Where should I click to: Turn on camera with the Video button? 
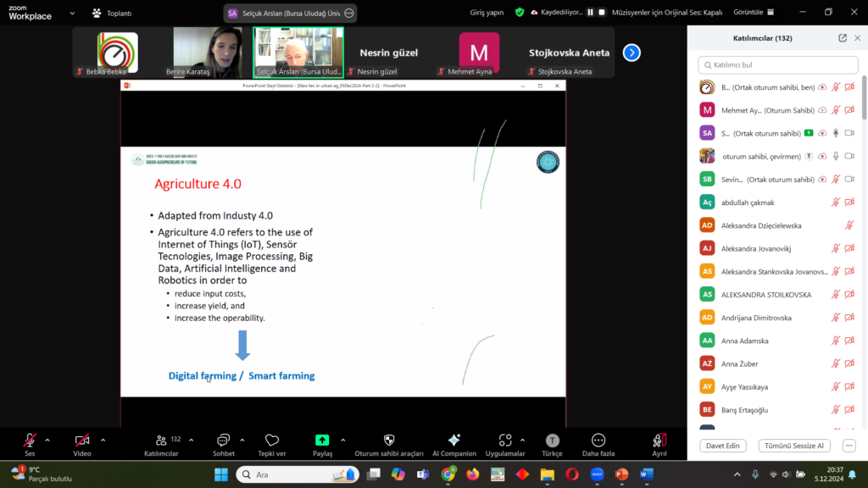point(82,441)
